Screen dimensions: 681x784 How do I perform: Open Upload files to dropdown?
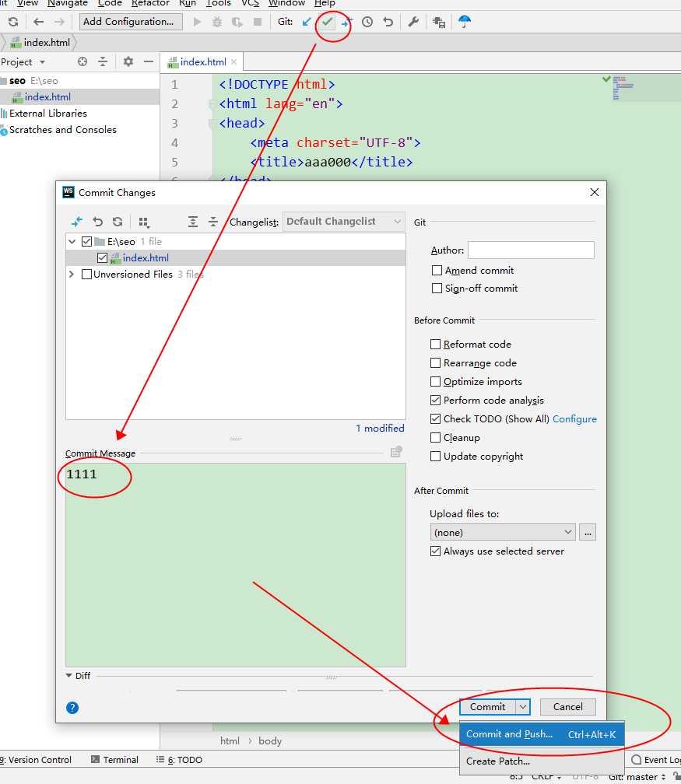[x=502, y=533]
